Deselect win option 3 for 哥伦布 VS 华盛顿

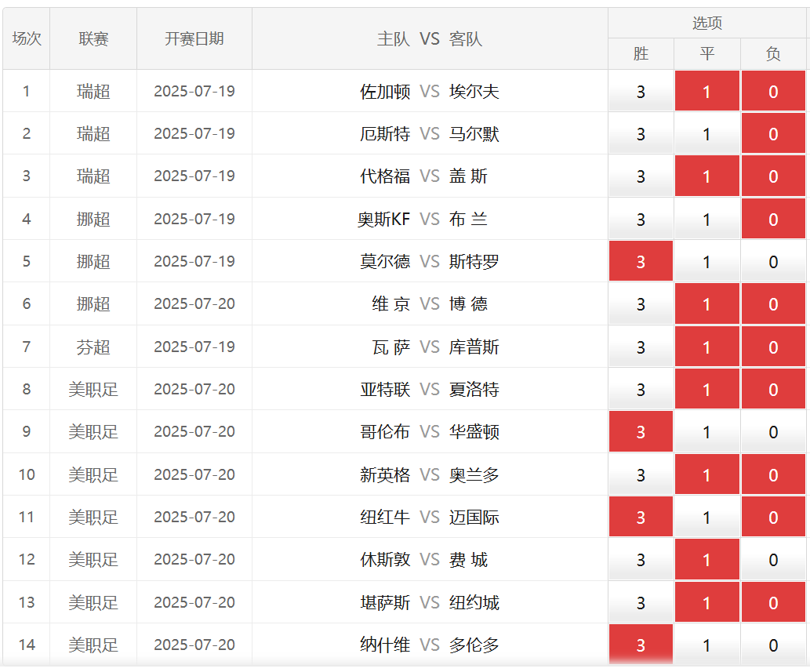tap(641, 431)
